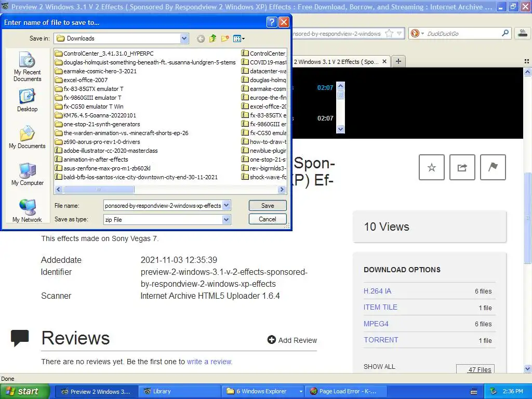Open the ITEM TILE download option

380,307
